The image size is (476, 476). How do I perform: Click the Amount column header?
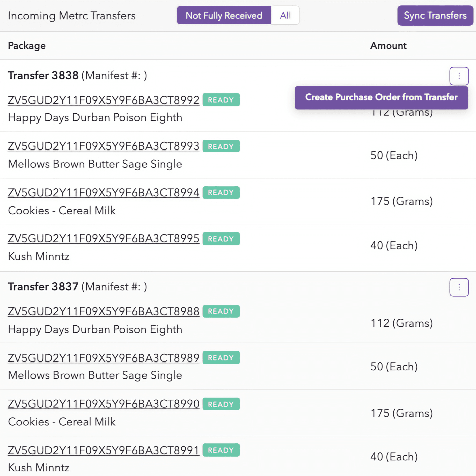pos(388,46)
